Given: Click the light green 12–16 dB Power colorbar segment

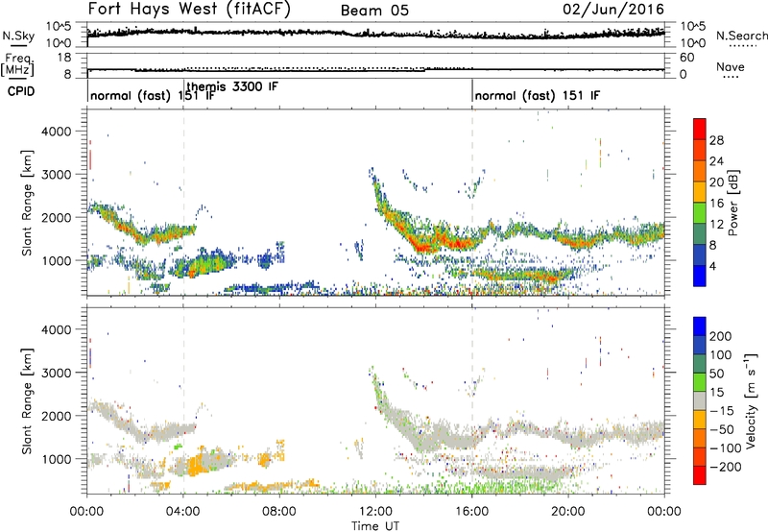Looking at the screenshot, I should [700, 213].
